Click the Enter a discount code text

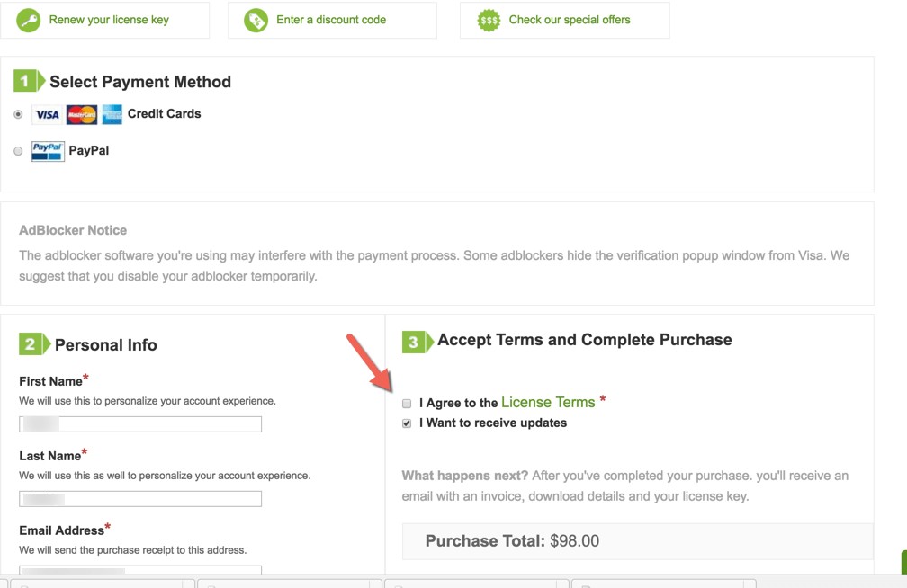331,20
